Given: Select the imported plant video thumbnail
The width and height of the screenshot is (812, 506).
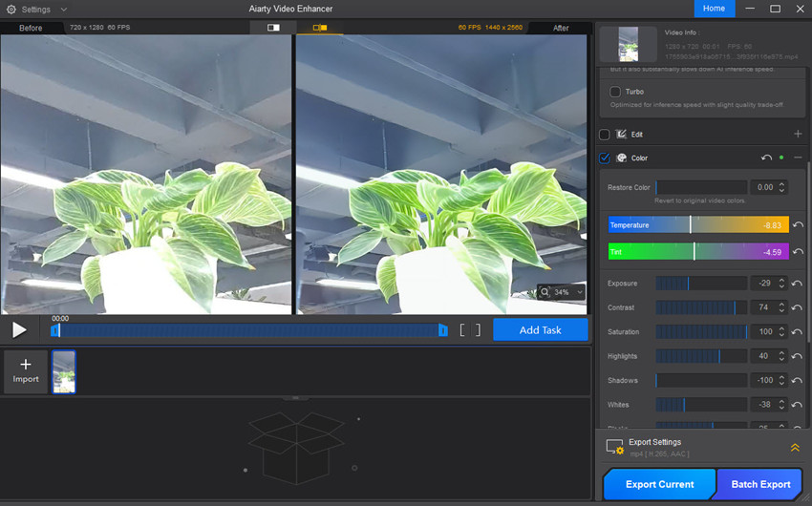Looking at the screenshot, I should [64, 371].
